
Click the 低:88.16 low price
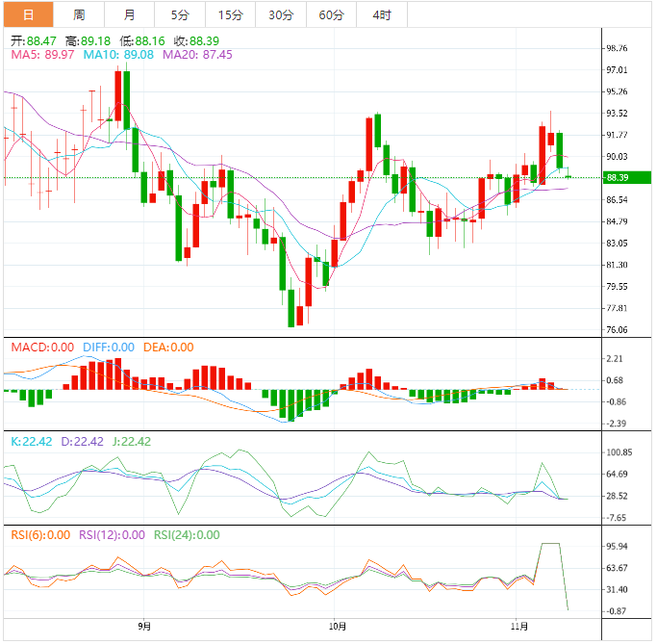pyautogui.click(x=142, y=41)
